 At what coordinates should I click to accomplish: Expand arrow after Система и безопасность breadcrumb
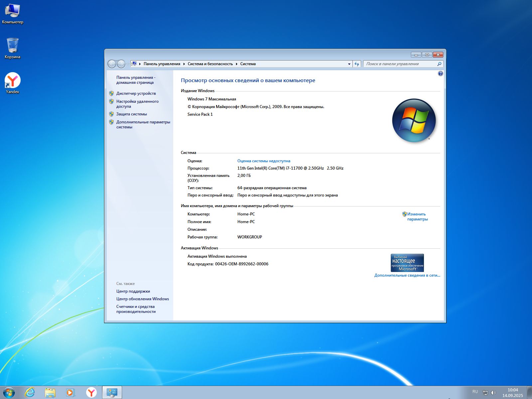pyautogui.click(x=237, y=64)
